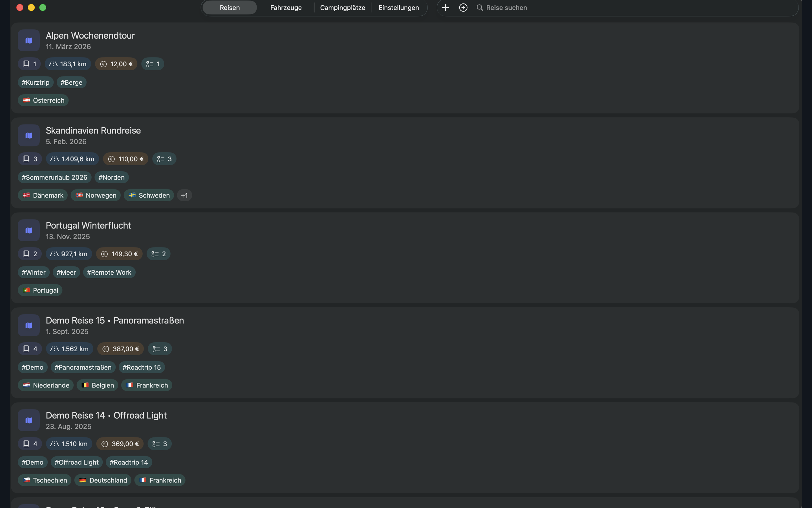The width and height of the screenshot is (812, 508).
Task: Click the 110,00 € cost badge
Action: (125, 159)
